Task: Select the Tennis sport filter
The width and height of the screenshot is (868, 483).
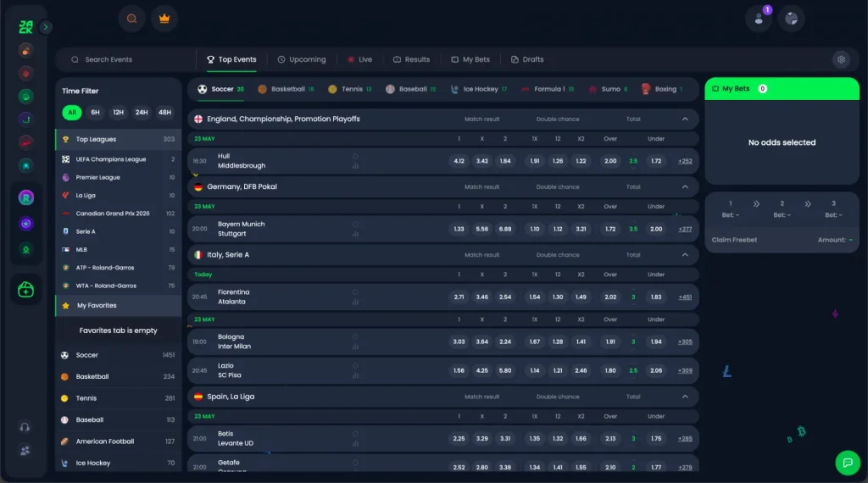Action: (x=350, y=89)
